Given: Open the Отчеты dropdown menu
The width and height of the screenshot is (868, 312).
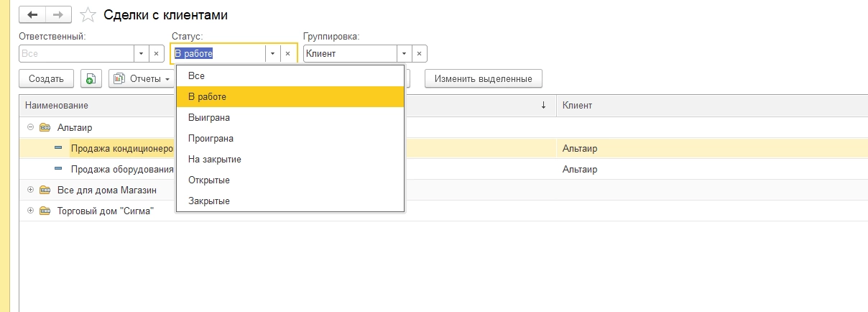Looking at the screenshot, I should pos(142,78).
